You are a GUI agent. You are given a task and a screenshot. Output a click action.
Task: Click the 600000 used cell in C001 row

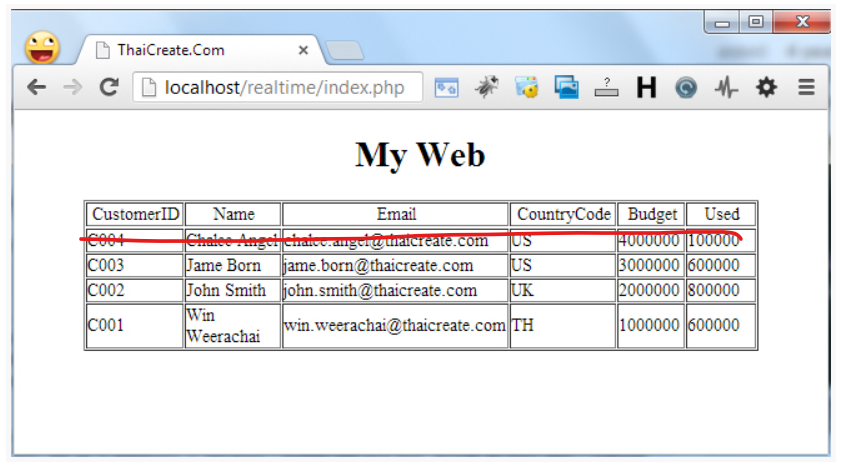pyautogui.click(x=721, y=325)
